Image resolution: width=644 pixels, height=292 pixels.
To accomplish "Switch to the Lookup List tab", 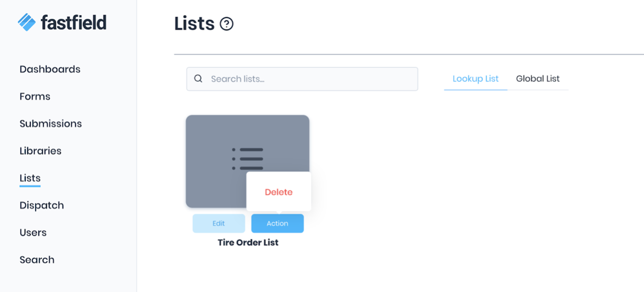I will pos(476,79).
